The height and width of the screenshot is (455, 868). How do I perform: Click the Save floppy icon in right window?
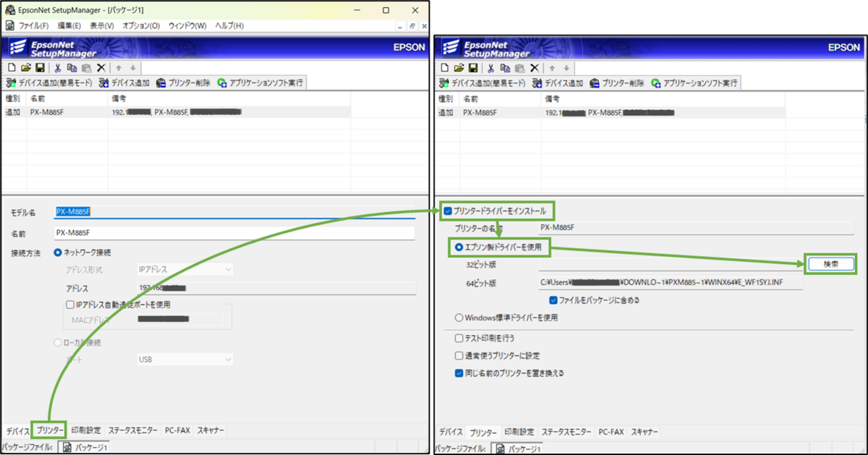473,68
